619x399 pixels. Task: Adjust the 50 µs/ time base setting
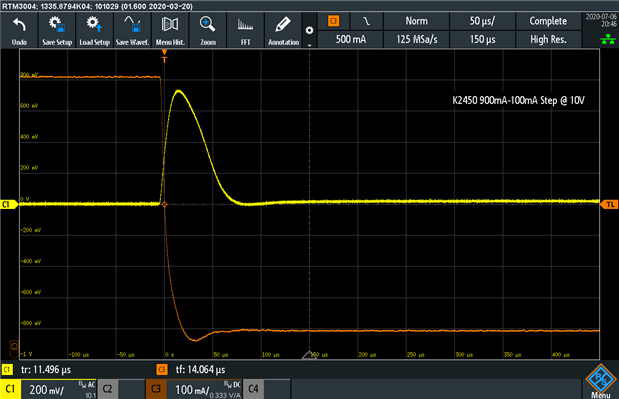click(x=482, y=21)
